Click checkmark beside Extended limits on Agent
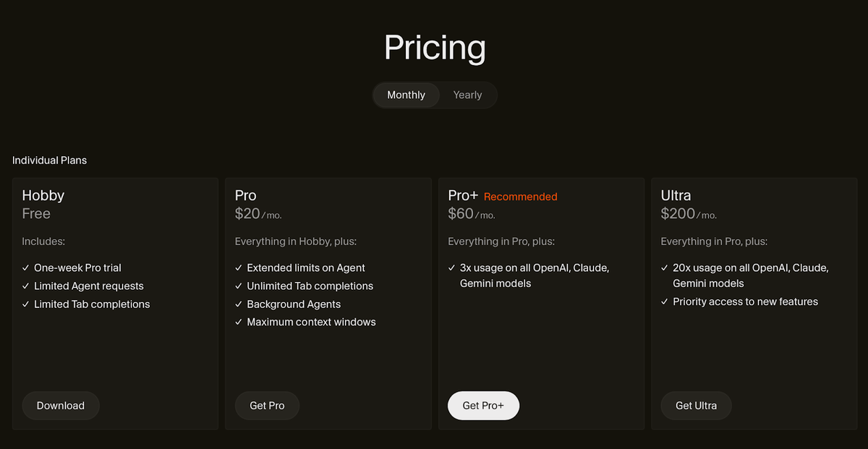Screen dimensions: 868x449 239,268
